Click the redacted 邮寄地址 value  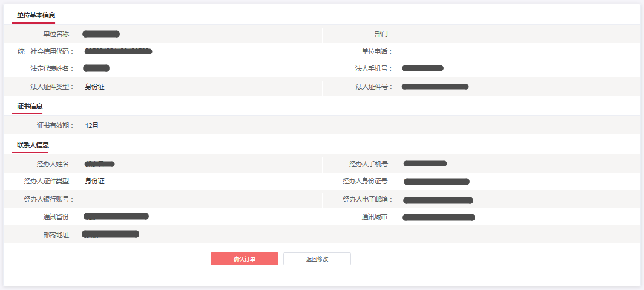coord(111,234)
